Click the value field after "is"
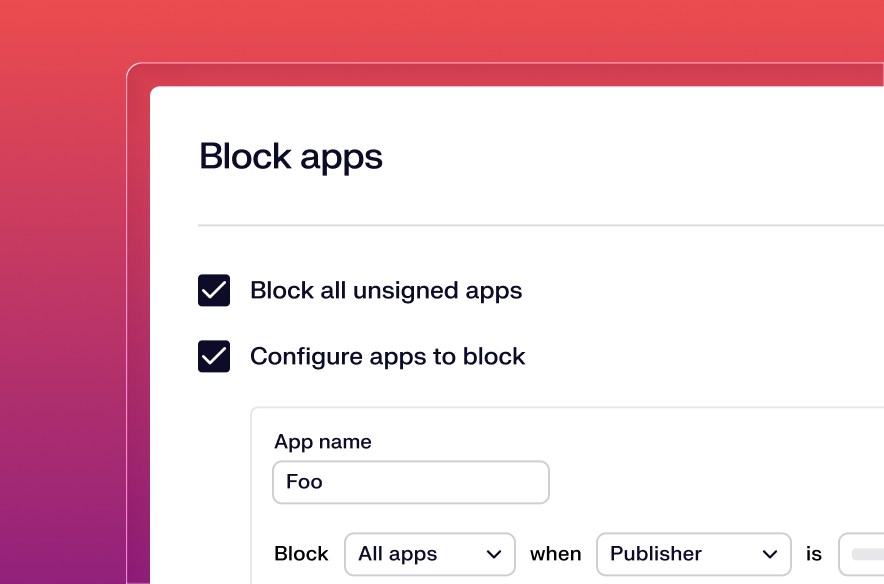 [x=861, y=554]
